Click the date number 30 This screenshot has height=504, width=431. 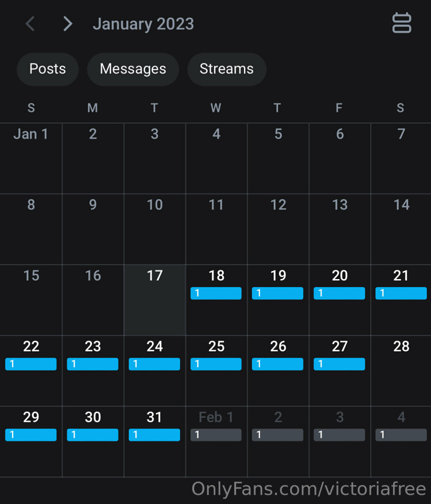click(93, 417)
